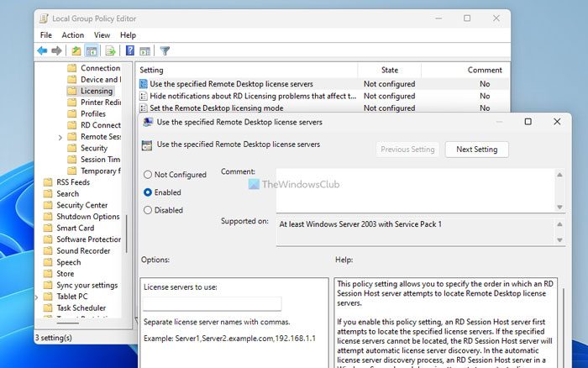Click the 'License servers to use' input field

click(x=212, y=304)
